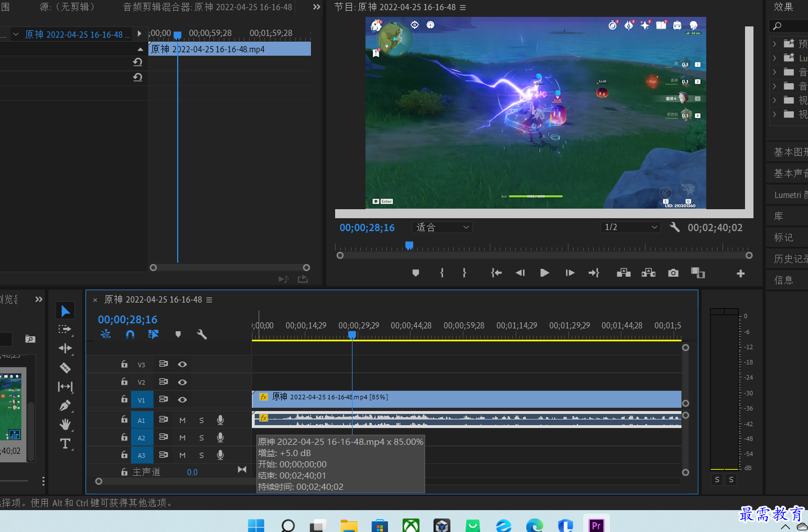This screenshot has width=808, height=532.
Task: Open the zoom level dropdown
Action: click(443, 227)
